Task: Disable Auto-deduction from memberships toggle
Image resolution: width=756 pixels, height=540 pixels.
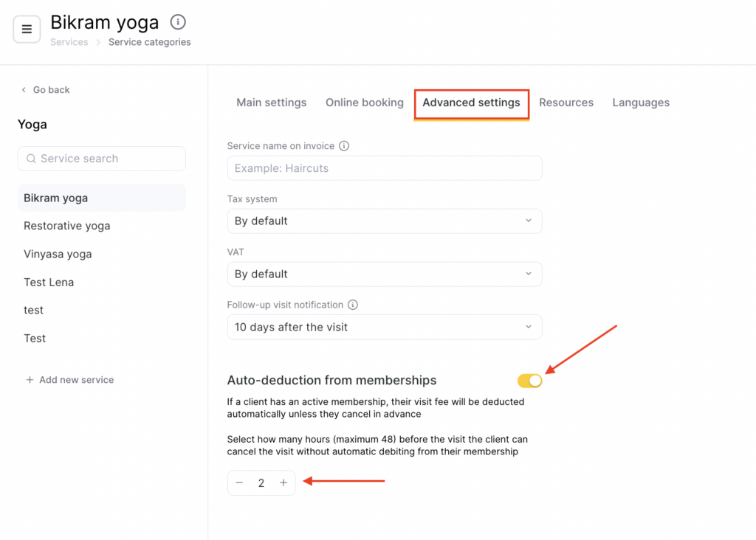Action: click(x=529, y=381)
